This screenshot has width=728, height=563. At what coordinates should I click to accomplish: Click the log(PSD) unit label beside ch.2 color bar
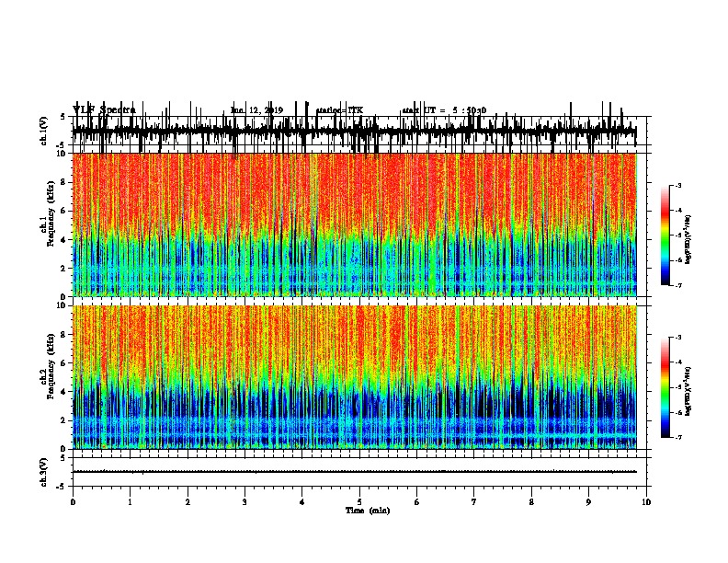coord(688,392)
